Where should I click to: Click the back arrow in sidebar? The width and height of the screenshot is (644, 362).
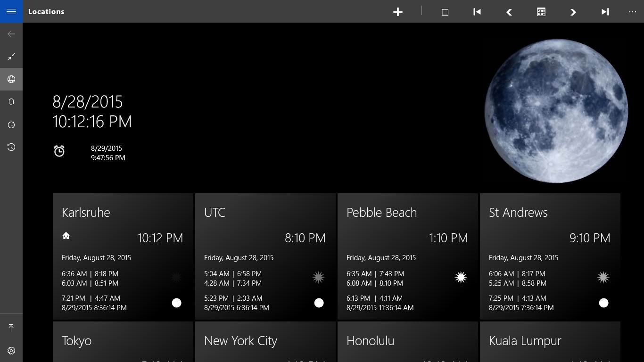tap(11, 34)
